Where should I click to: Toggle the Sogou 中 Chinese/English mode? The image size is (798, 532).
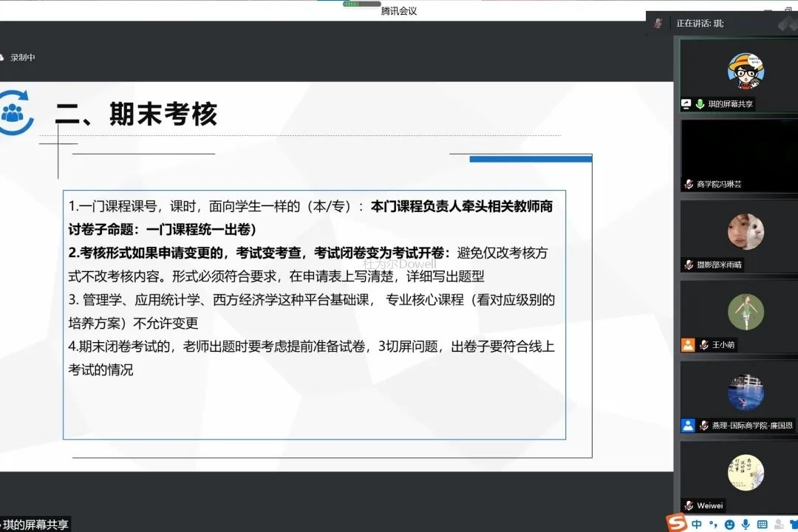click(697, 524)
